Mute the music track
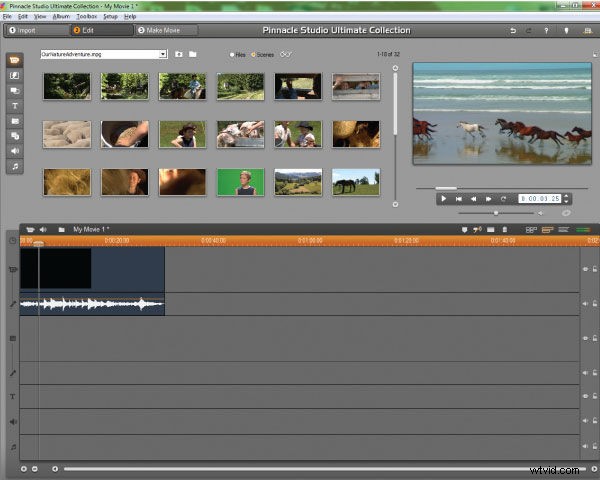 [585, 446]
